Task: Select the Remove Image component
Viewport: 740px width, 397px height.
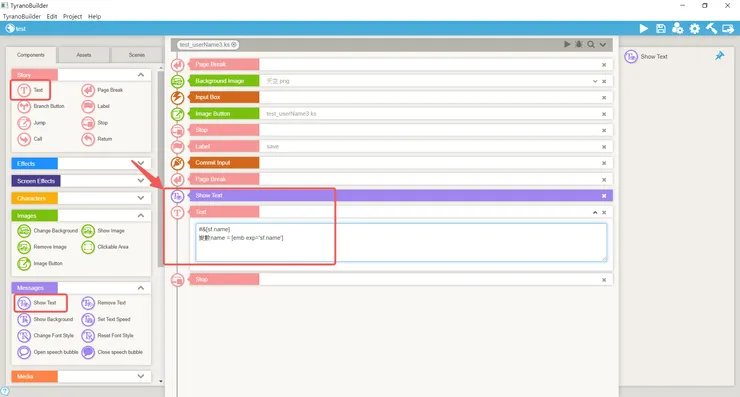Action: tap(42, 247)
